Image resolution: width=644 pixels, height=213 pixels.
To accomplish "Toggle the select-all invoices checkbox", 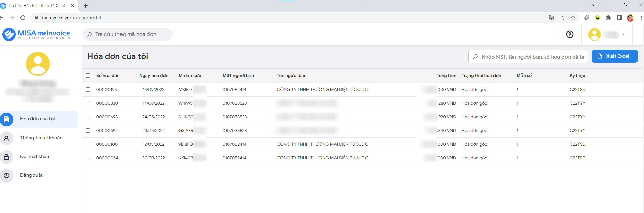I will point(88,76).
